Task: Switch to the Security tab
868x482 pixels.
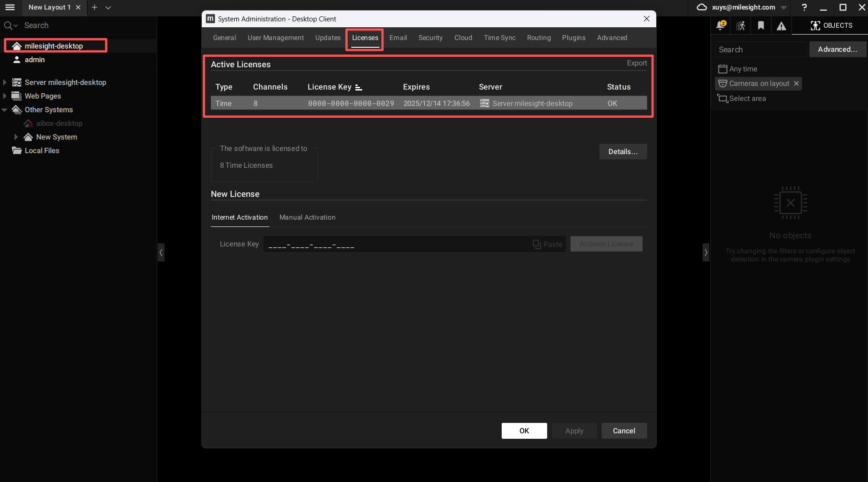Action: click(430, 38)
